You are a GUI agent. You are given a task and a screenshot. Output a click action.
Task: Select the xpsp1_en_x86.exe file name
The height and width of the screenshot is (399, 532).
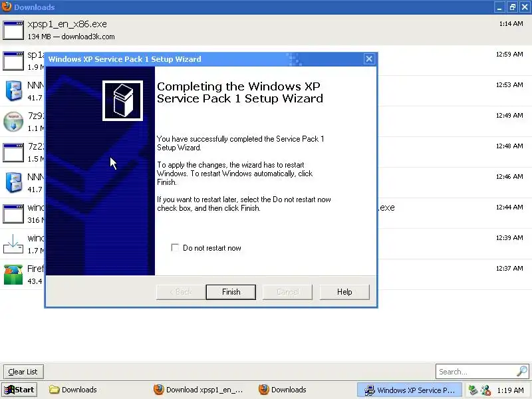tap(67, 24)
